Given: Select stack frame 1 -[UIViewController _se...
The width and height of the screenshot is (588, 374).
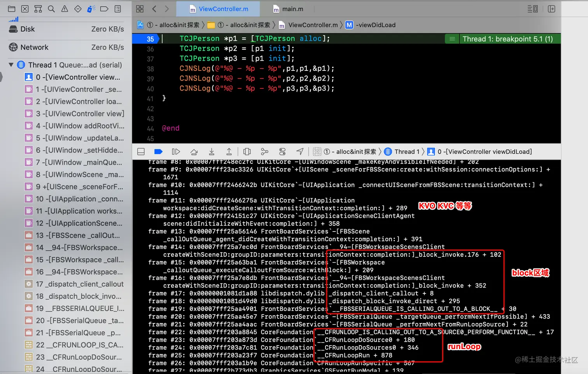Looking at the screenshot, I should pos(74,90).
